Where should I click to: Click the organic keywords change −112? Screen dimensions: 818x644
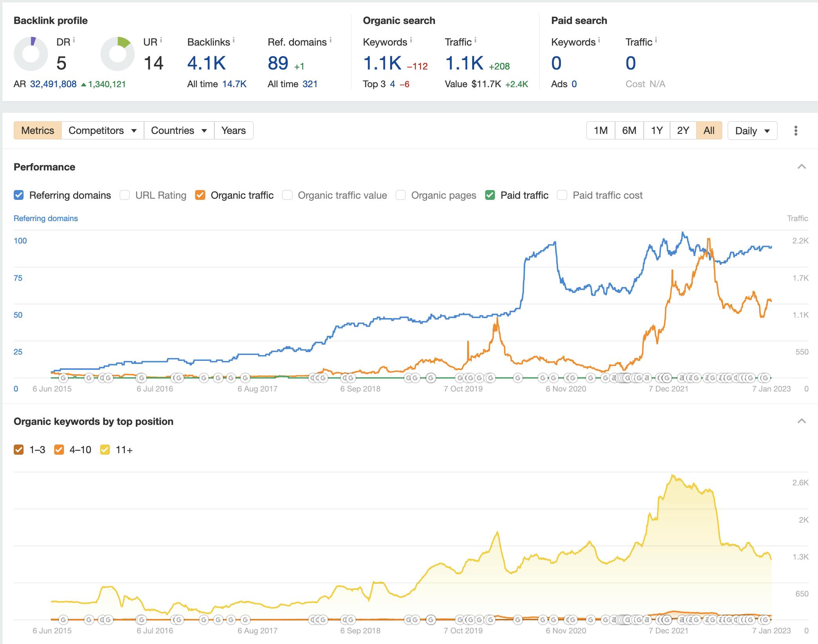417,66
